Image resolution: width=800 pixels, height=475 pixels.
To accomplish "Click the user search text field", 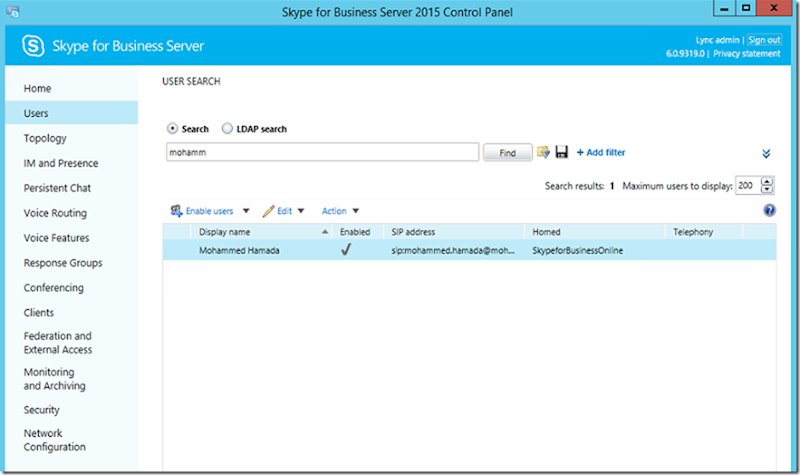I will [322, 152].
